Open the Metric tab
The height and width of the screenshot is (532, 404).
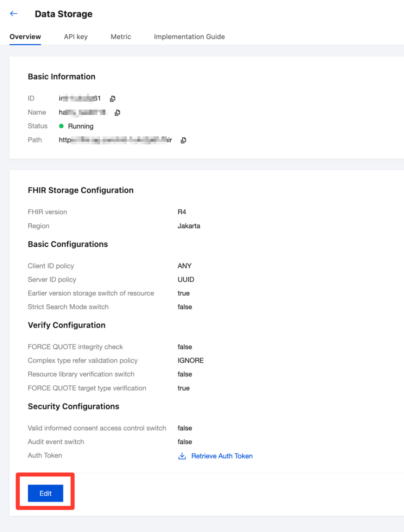(x=121, y=37)
